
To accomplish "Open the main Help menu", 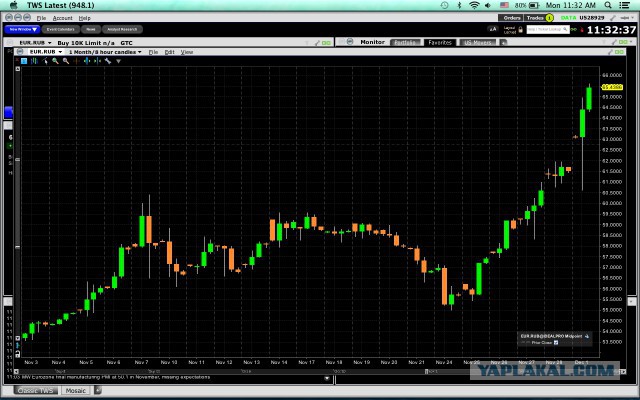I will pos(84,18).
